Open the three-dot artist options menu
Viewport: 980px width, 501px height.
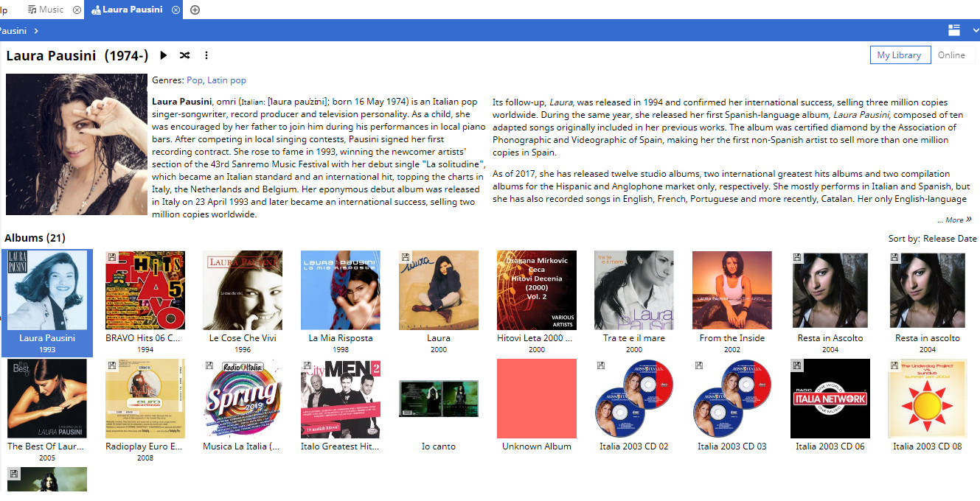click(x=206, y=55)
